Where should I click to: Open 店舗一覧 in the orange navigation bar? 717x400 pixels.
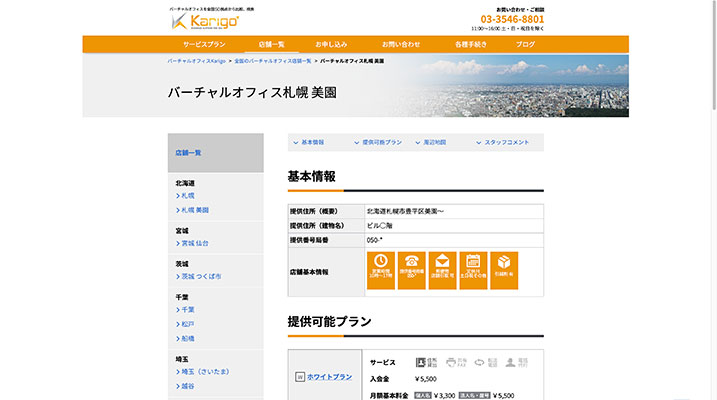272,44
